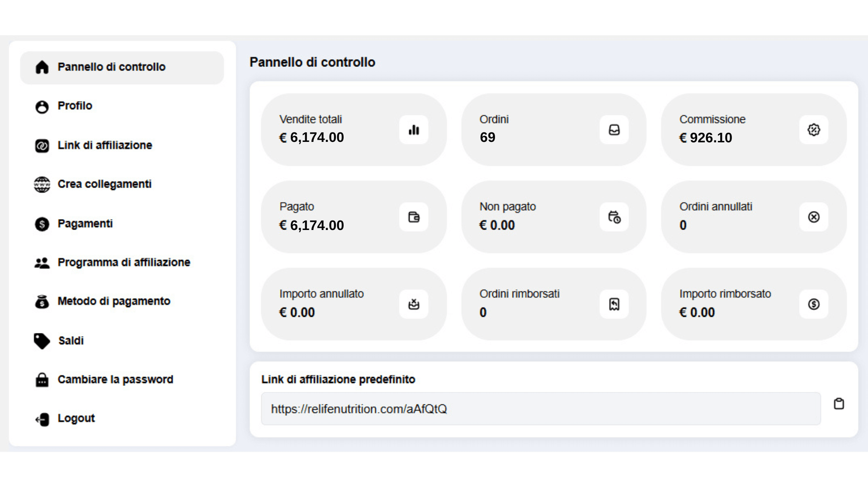
Task: Open Crea collegamenti in sidebar
Action: coord(104,184)
